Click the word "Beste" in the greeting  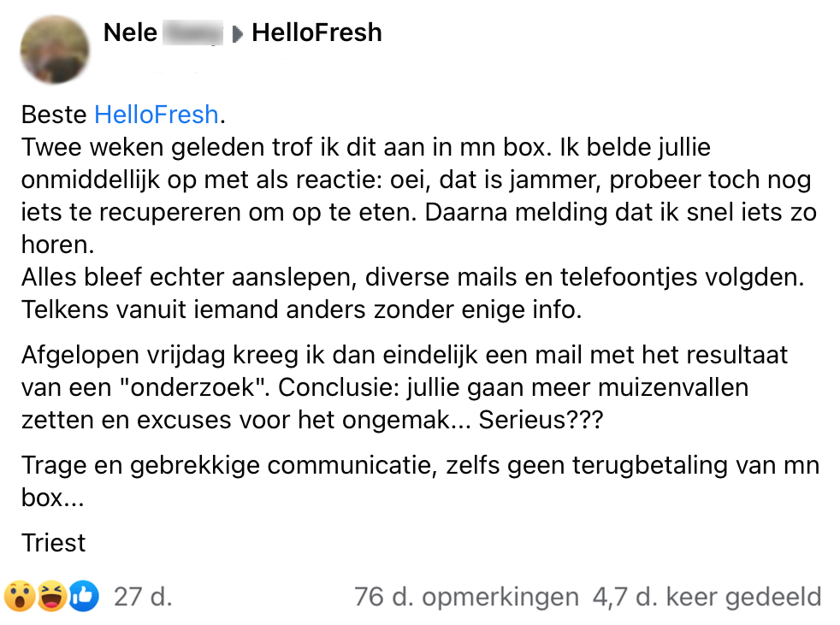[54, 114]
